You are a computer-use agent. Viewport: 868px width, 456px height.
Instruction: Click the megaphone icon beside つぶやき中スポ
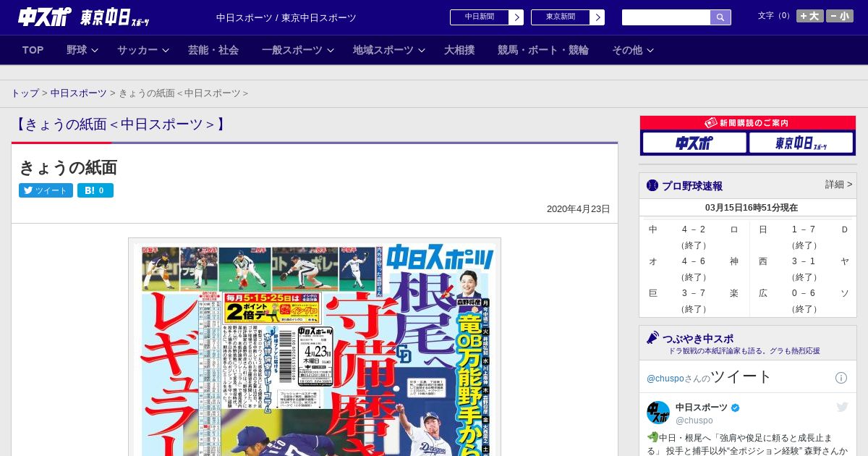click(x=652, y=337)
